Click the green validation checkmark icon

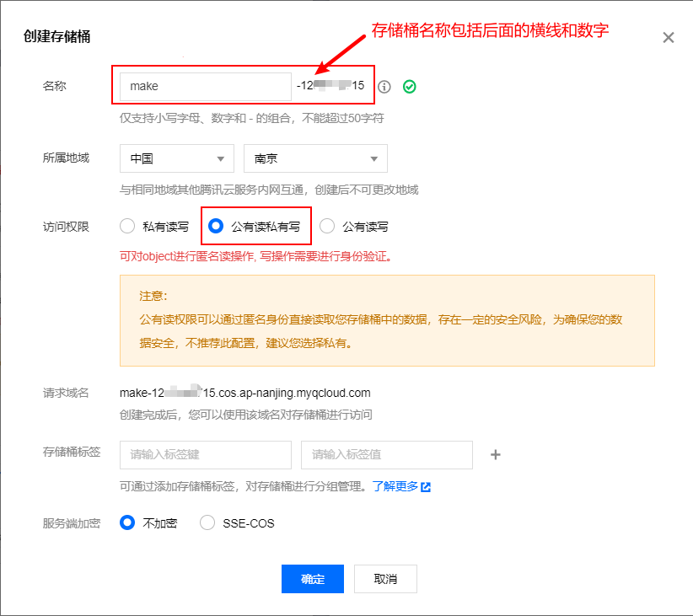coord(409,87)
